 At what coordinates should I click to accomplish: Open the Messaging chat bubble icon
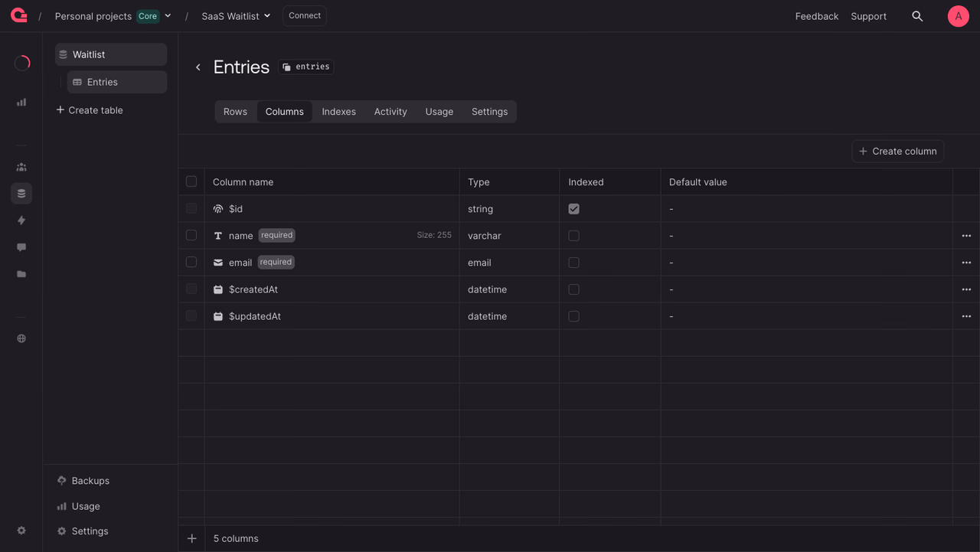click(21, 247)
